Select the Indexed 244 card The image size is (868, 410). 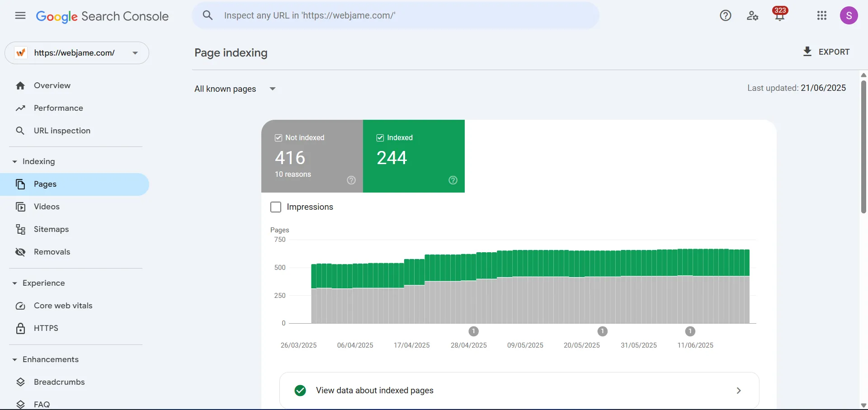(x=414, y=156)
